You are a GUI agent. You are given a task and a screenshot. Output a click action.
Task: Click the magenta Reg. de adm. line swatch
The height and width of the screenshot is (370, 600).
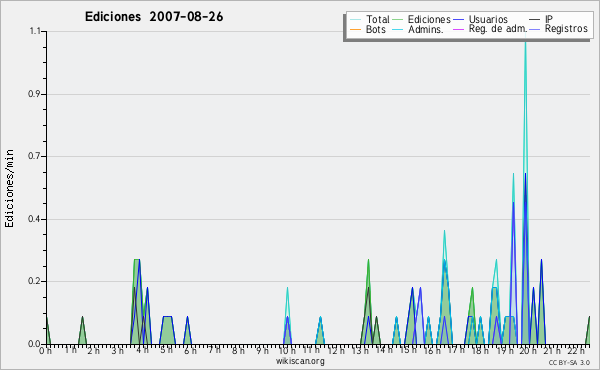(458, 29)
